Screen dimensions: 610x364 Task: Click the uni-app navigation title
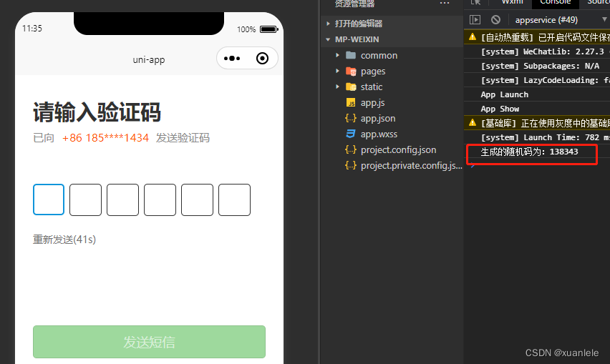tap(149, 60)
